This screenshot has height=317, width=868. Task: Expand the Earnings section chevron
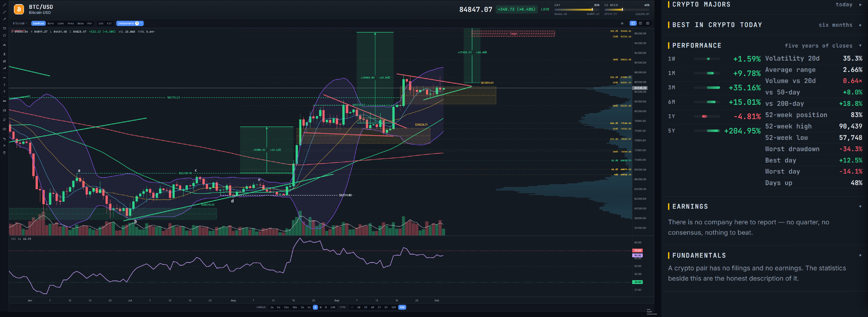coord(860,207)
